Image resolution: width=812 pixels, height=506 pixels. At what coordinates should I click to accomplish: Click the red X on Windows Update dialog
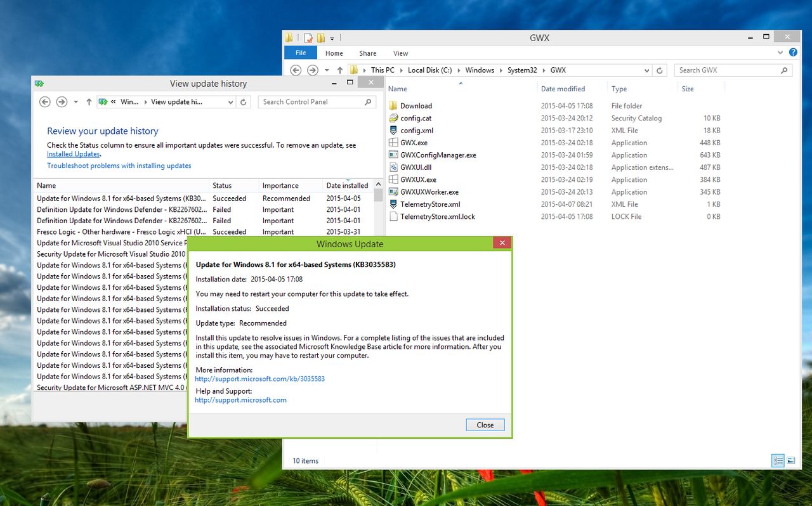point(502,243)
